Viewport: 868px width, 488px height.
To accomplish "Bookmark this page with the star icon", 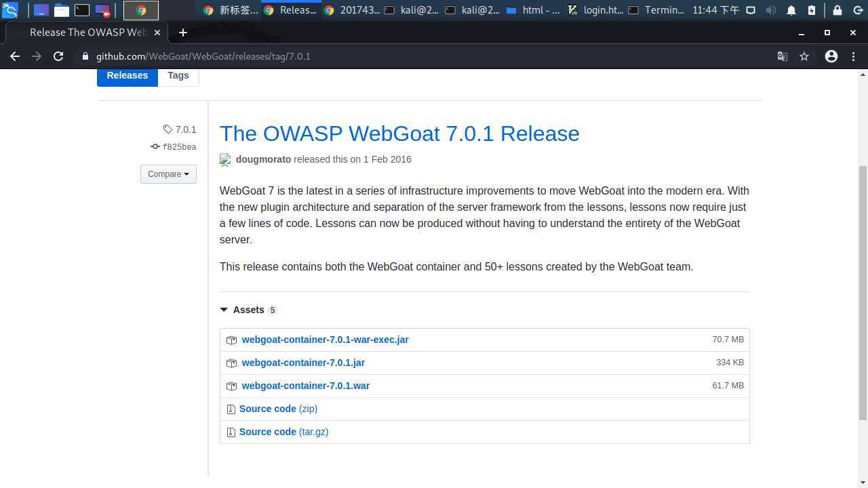I will [x=804, y=56].
